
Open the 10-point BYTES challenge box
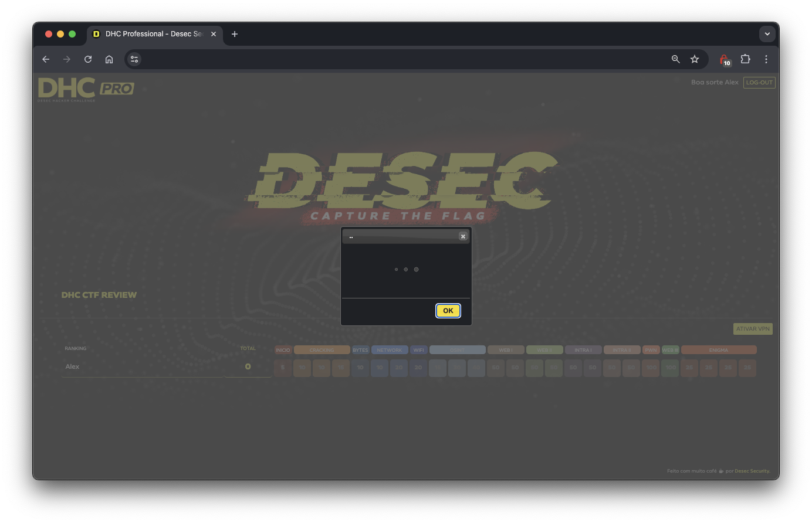tap(360, 368)
